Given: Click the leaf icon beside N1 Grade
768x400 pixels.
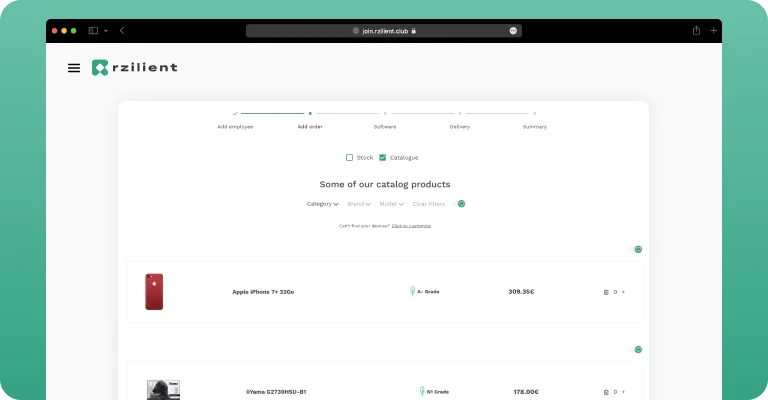Looking at the screenshot, I should tap(422, 391).
